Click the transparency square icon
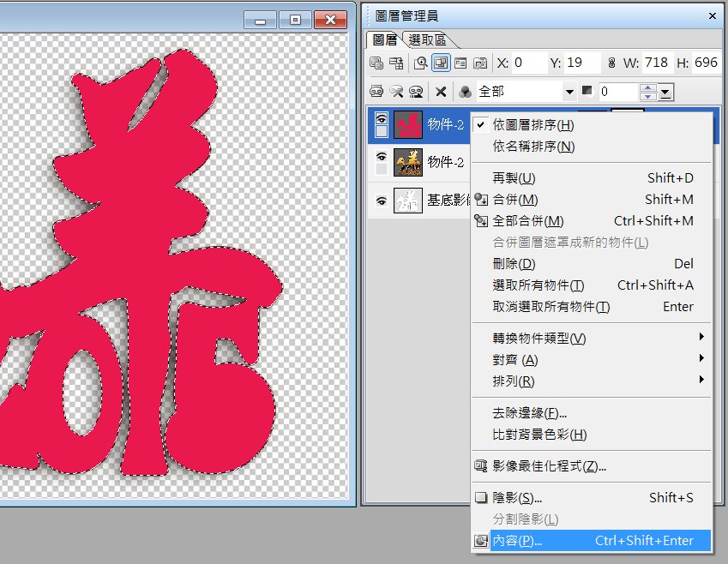The height and width of the screenshot is (564, 728). (587, 91)
